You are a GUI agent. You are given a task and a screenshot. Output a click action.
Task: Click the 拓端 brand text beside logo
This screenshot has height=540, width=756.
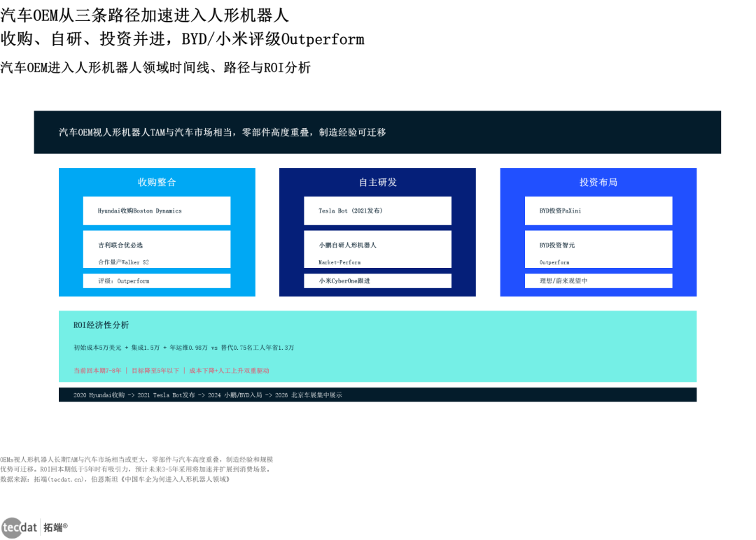(55, 527)
